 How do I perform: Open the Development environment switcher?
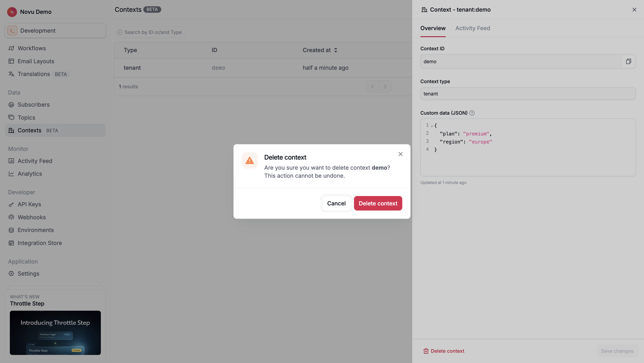(55, 31)
